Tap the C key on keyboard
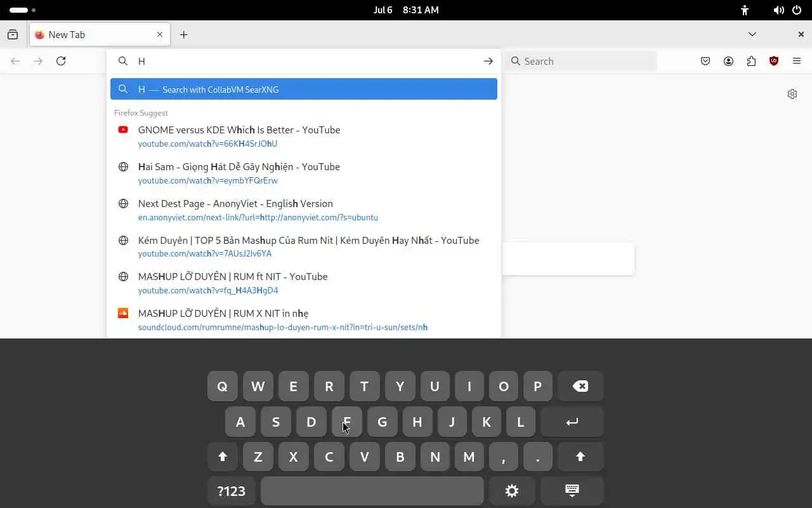This screenshot has height=508, width=812. click(329, 457)
